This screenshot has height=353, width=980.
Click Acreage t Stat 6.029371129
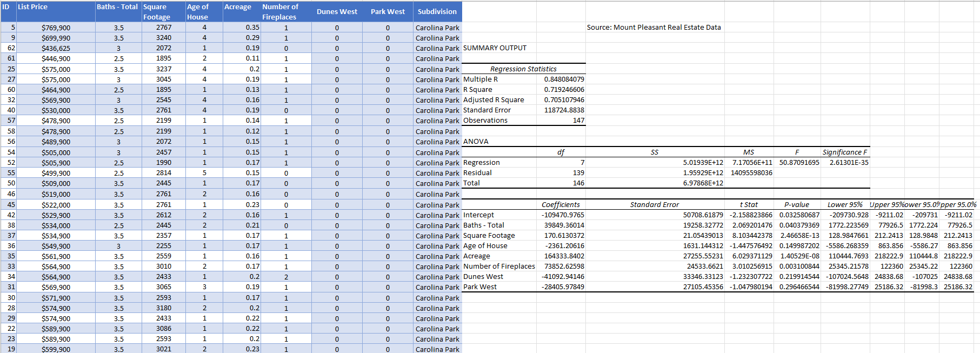[752, 256]
